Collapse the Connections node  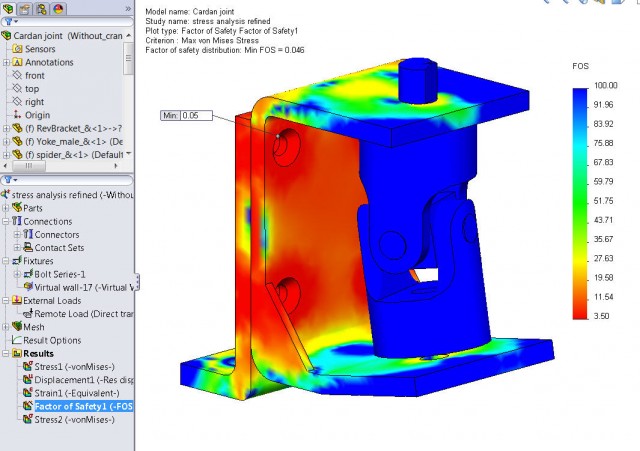pyautogui.click(x=6, y=222)
